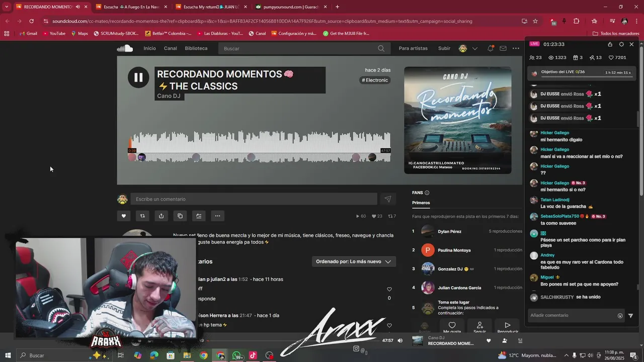The image size is (644, 362).
Task: Enlarge the Recordando Momentos cover artwork
Action: [x=457, y=120]
